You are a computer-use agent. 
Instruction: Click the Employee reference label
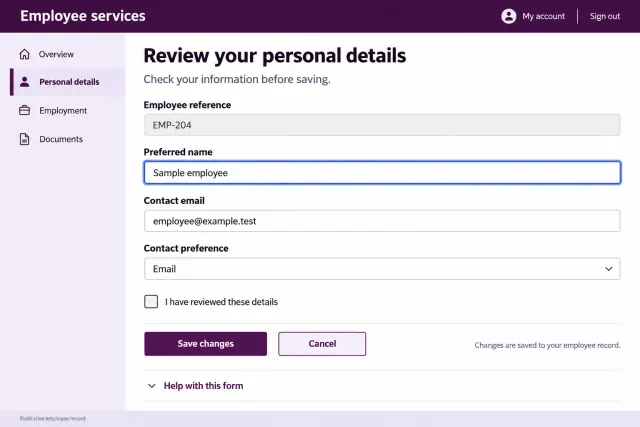coord(187,105)
